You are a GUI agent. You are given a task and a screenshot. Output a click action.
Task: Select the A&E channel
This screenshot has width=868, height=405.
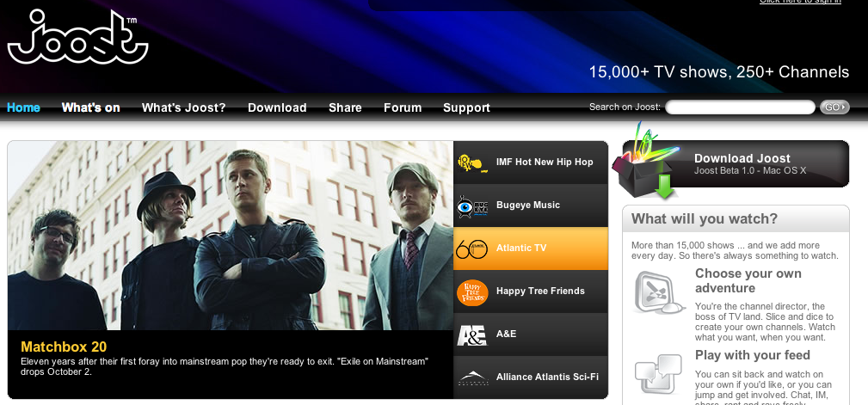pyautogui.click(x=530, y=334)
